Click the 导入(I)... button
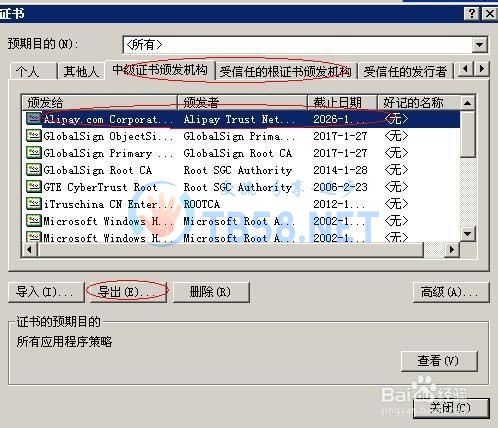The width and height of the screenshot is (498, 428). [x=46, y=292]
